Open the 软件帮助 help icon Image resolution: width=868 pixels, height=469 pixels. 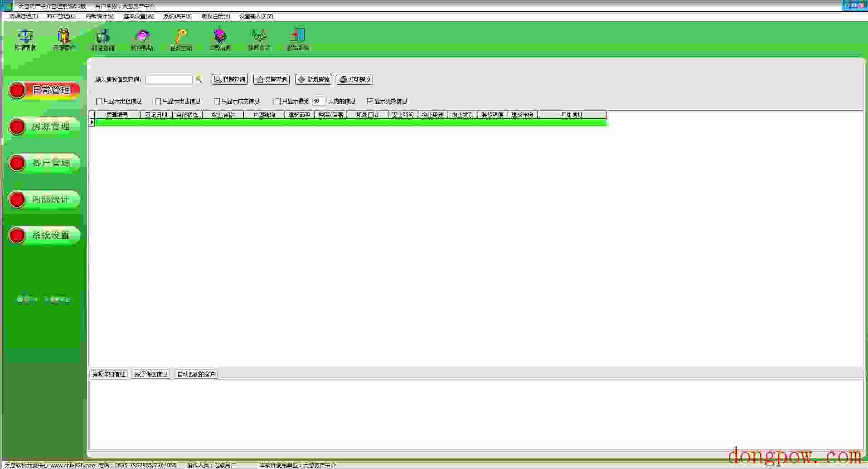(142, 36)
